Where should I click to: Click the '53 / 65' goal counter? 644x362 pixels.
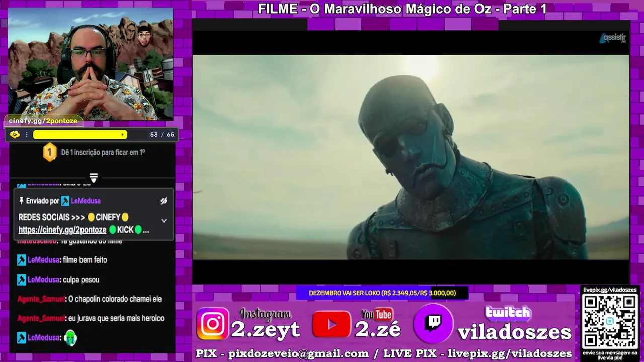click(x=162, y=135)
